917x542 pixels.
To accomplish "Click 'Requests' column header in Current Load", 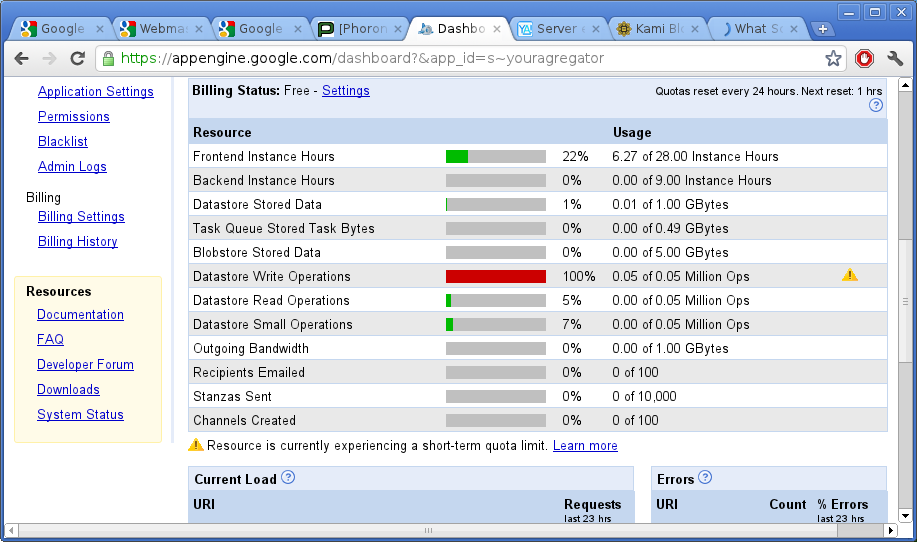I will (592, 505).
